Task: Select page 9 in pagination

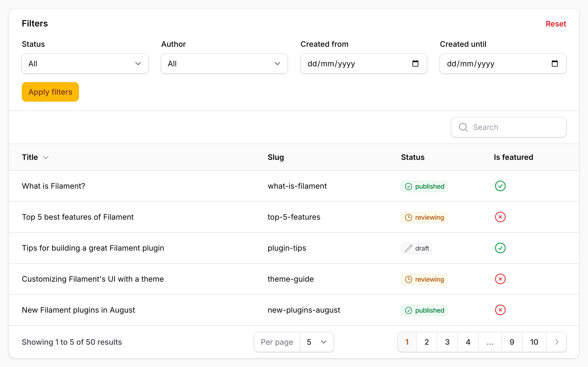Action: tap(512, 342)
